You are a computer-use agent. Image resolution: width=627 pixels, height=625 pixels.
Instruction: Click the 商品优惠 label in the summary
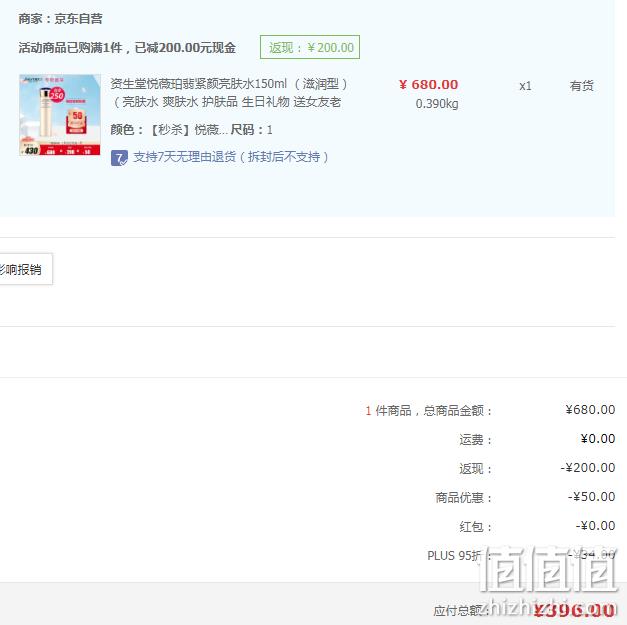[463, 497]
